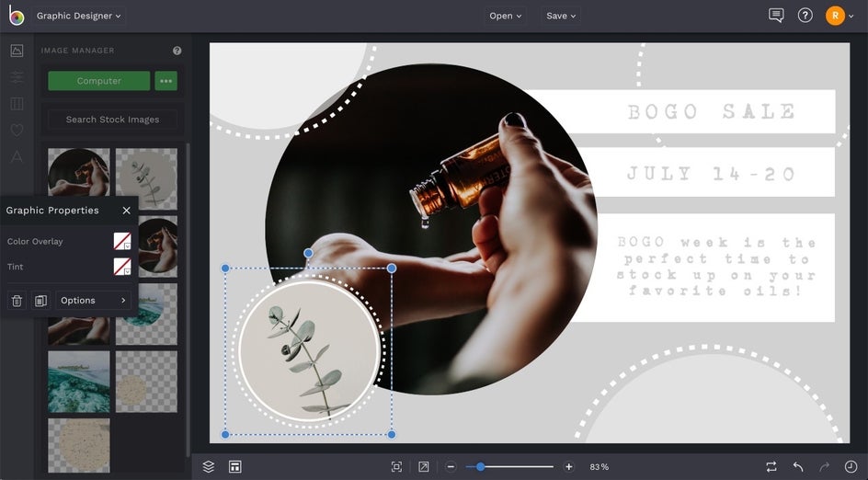The height and width of the screenshot is (480, 868).
Task: Select the eucalyptus leaf thumbnail
Action: click(147, 178)
